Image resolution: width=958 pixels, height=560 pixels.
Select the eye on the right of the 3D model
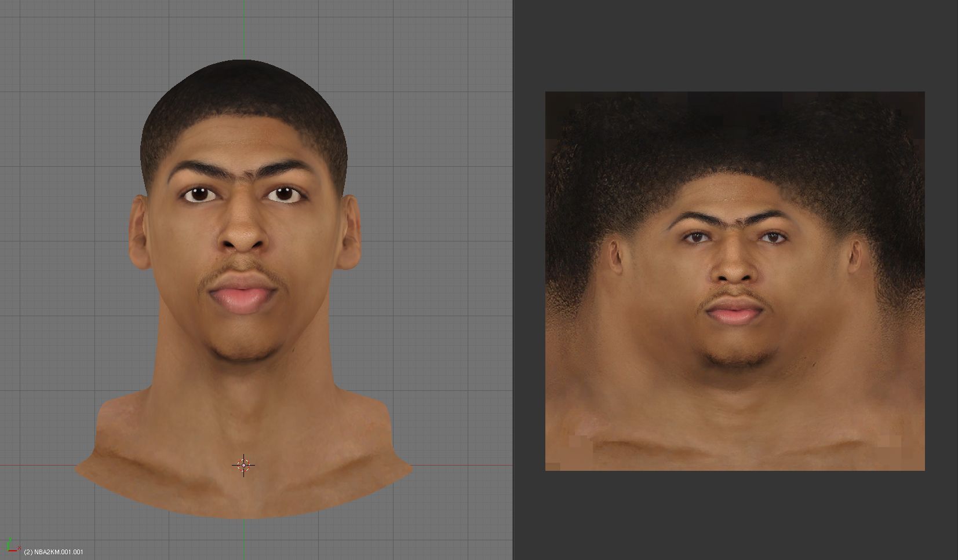[285, 194]
